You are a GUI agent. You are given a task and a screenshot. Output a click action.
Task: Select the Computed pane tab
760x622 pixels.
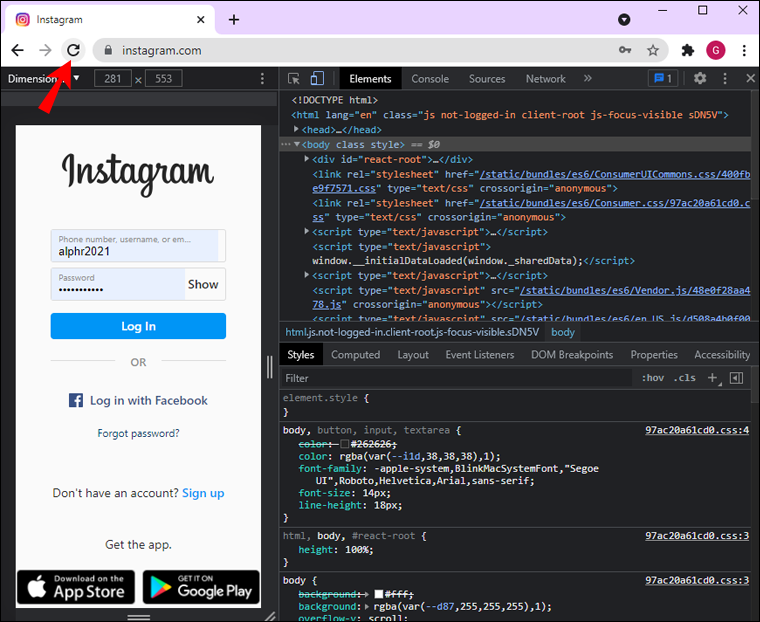[355, 355]
